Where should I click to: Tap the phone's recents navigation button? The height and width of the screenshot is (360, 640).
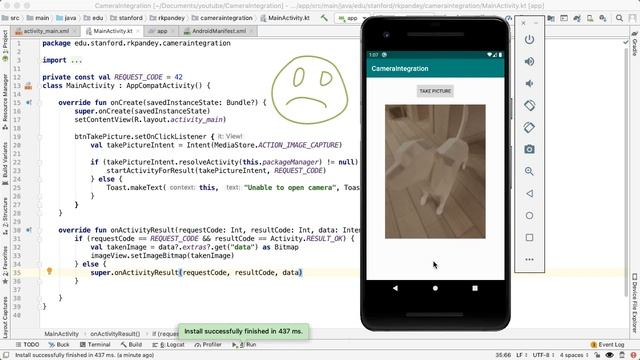point(475,288)
